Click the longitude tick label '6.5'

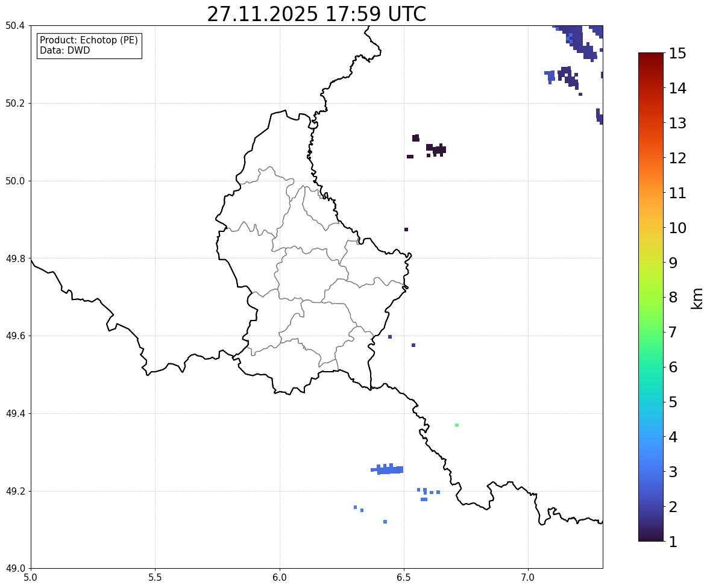pos(404,578)
